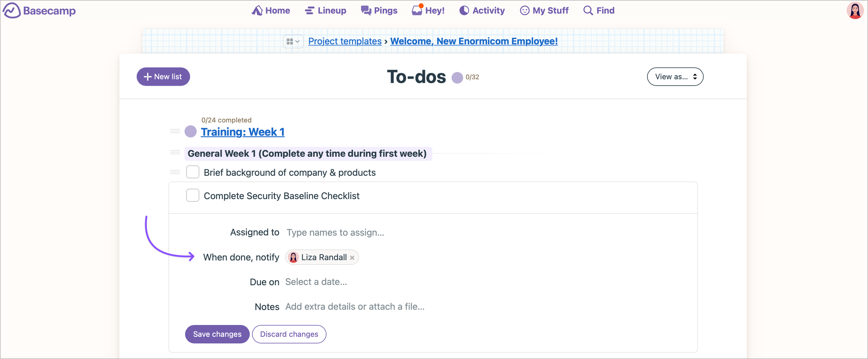Click drag handle beside Training: Week 1
868x359 pixels.
[x=175, y=131]
